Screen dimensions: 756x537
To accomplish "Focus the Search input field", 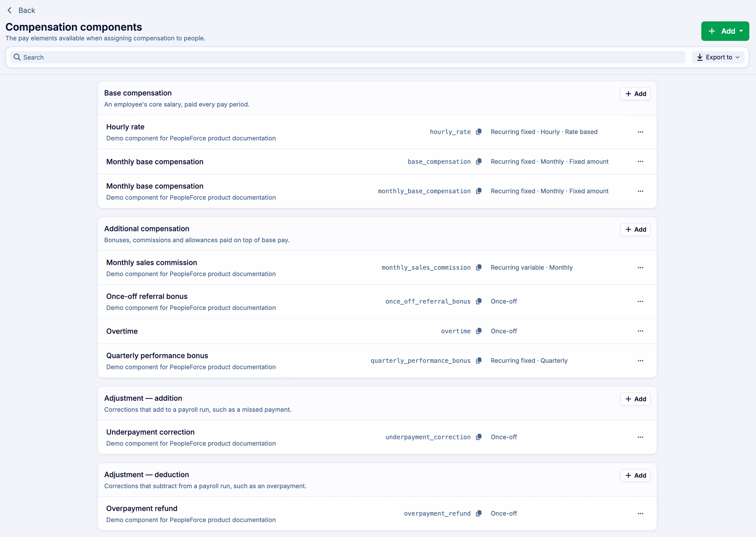I will click(x=347, y=57).
